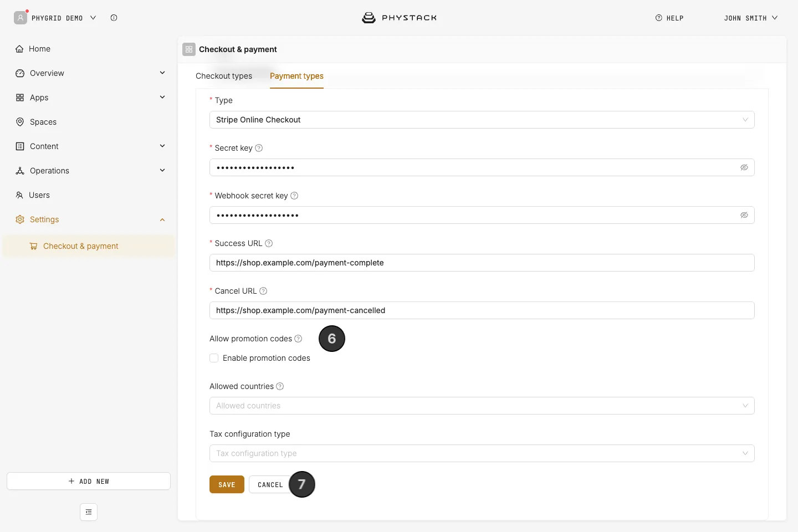Image resolution: width=798 pixels, height=532 pixels.
Task: Click the info circle icon beside PhyGrid Demo
Action: (x=114, y=18)
